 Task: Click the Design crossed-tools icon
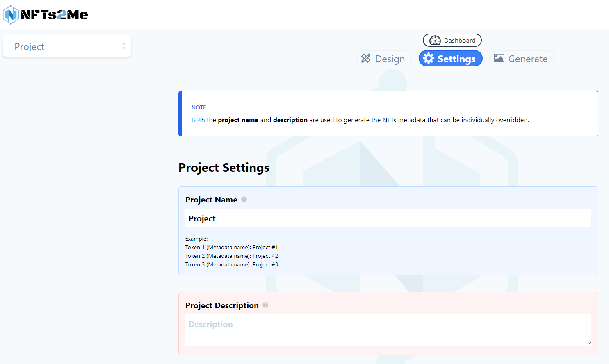(x=366, y=59)
